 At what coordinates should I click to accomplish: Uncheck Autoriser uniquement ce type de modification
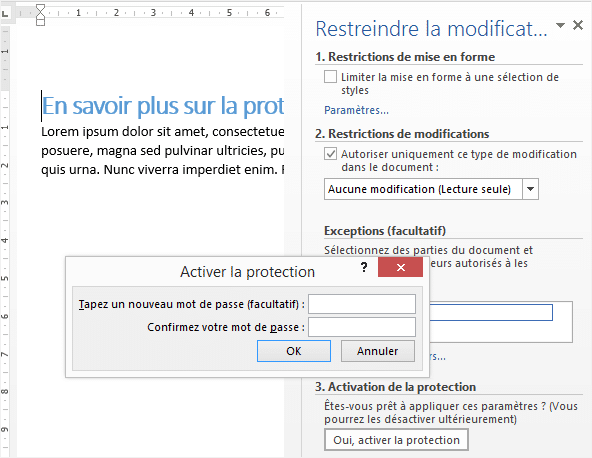[330, 154]
